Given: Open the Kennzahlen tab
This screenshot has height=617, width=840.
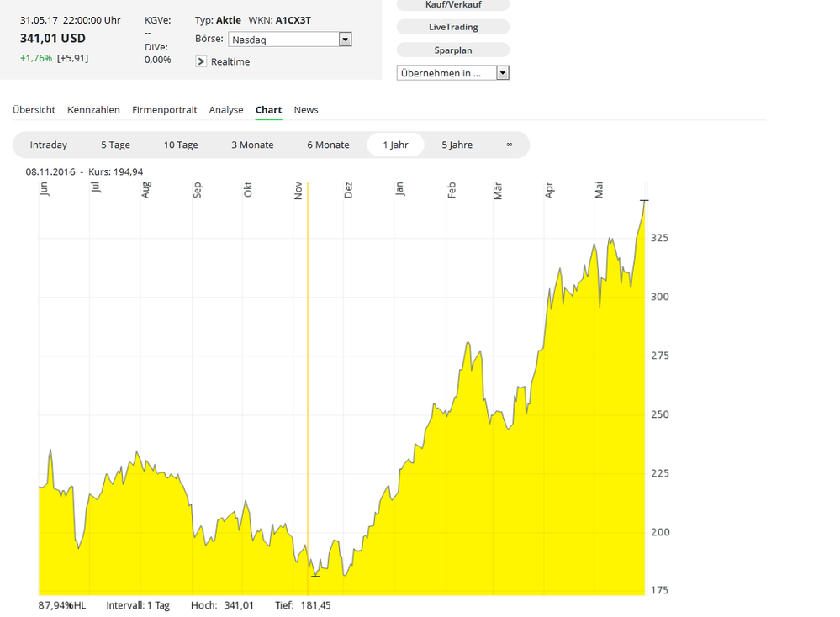Looking at the screenshot, I should (93, 110).
